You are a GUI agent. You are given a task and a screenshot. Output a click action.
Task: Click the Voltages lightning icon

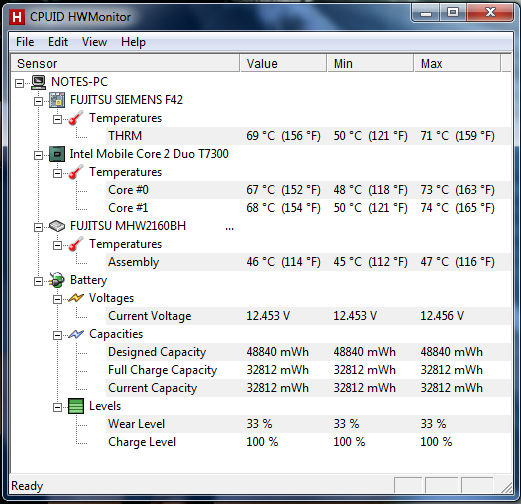[76, 298]
